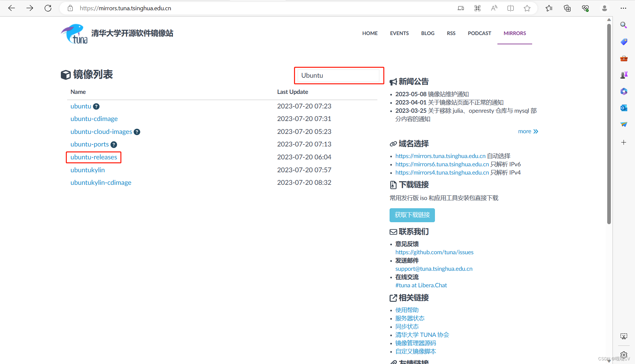Click the more news link
The height and width of the screenshot is (364, 635).
528,131
